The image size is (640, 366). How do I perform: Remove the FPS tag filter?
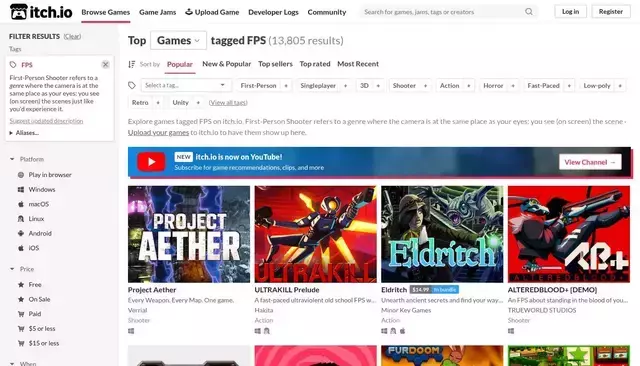tap(105, 64)
